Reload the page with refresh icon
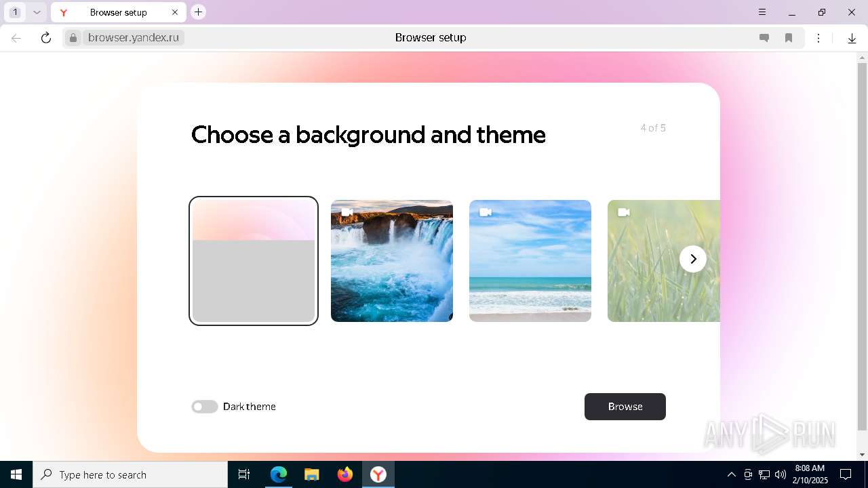Viewport: 868px width, 488px height. point(46,38)
